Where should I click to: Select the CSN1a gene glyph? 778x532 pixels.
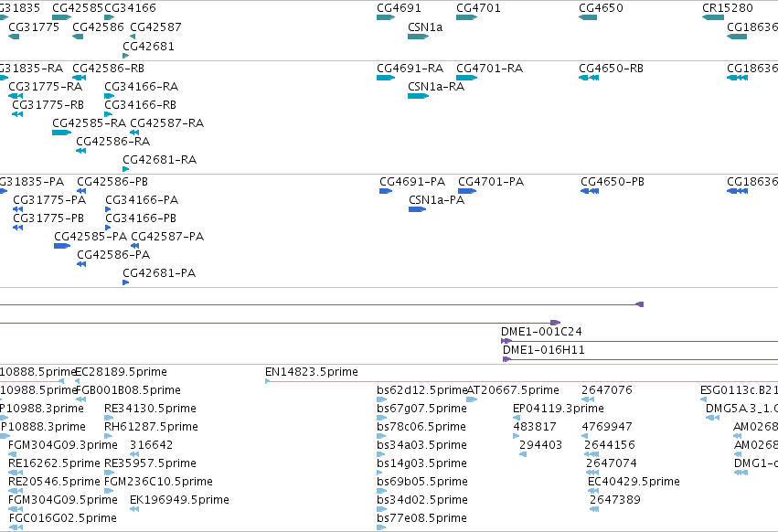coord(418,37)
